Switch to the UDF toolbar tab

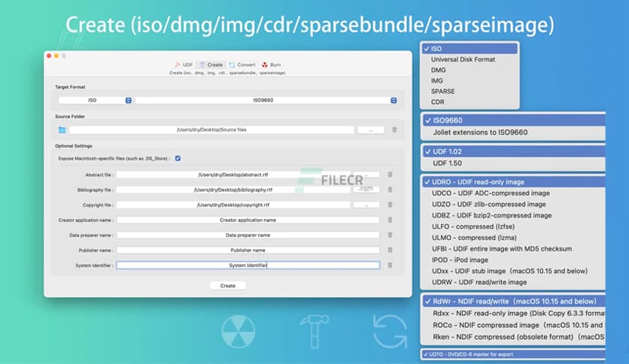pos(184,65)
